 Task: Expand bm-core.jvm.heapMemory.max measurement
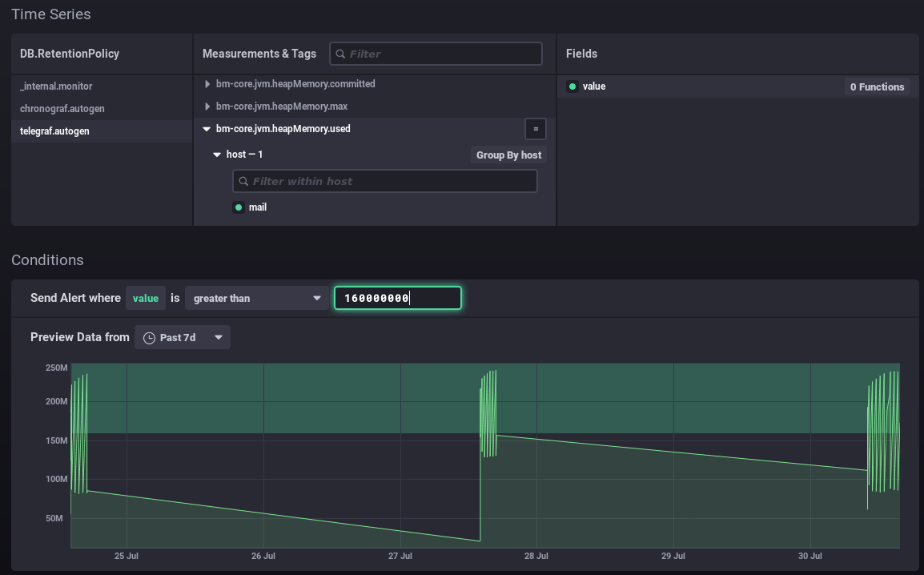[x=208, y=107]
